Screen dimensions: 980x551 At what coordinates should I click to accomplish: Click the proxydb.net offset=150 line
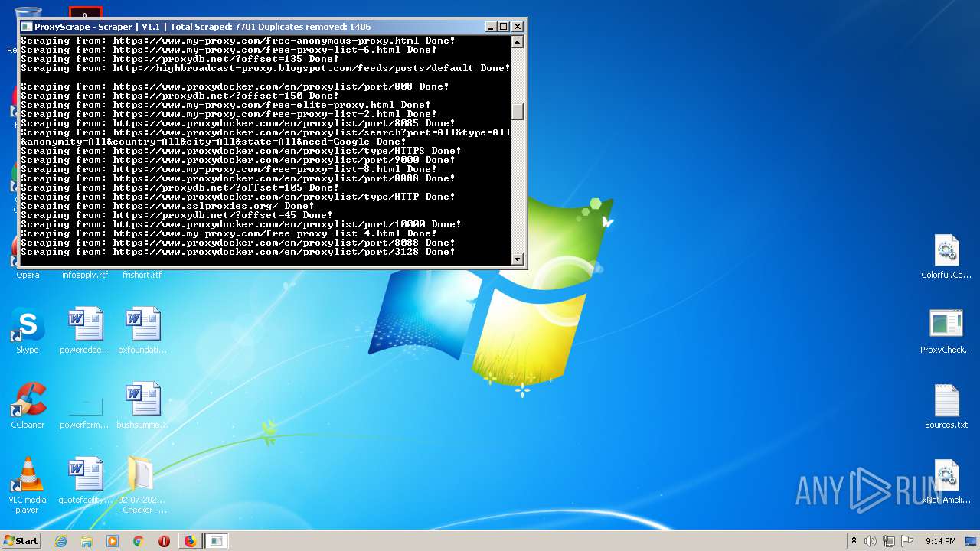(180, 96)
